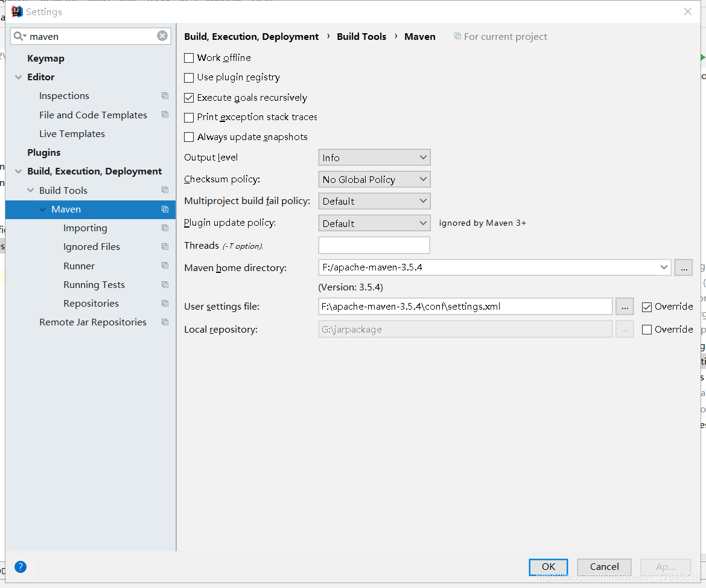
Task: Click the IntelliJ logo in title bar
Action: pyautogui.click(x=17, y=11)
